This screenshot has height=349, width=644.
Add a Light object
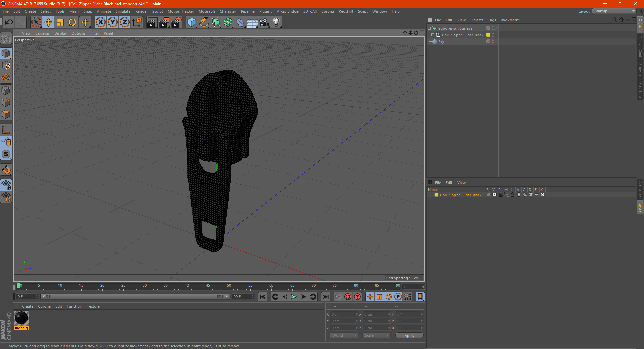(276, 22)
